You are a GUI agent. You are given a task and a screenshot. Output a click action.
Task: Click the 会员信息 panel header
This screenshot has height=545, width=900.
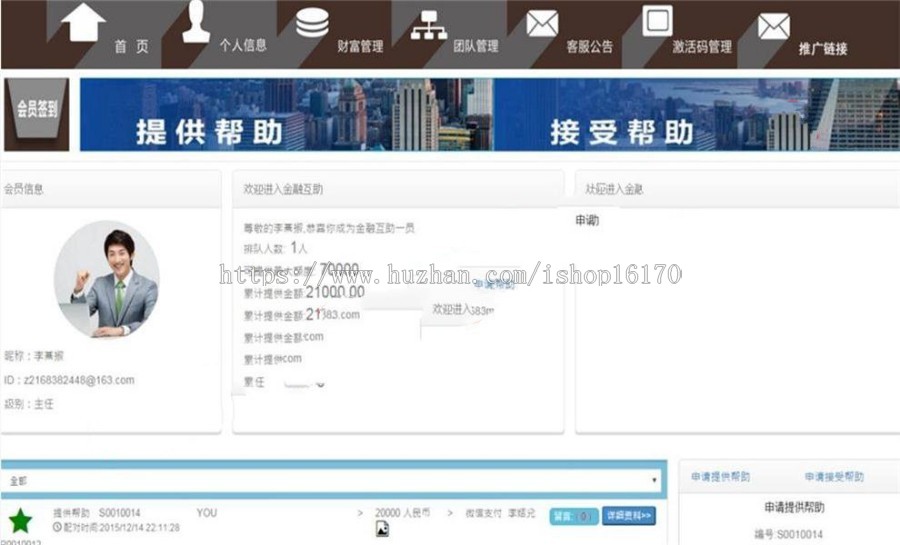point(111,189)
